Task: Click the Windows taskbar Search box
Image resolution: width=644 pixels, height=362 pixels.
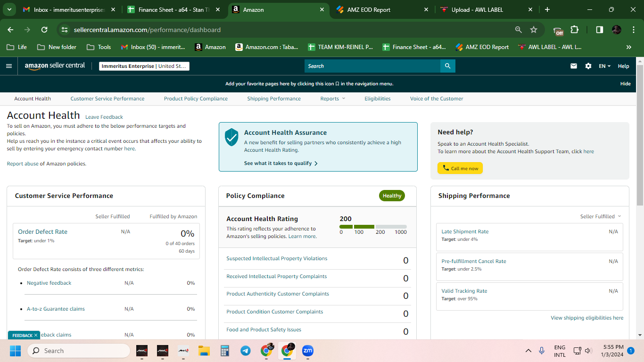Action: tap(78, 351)
